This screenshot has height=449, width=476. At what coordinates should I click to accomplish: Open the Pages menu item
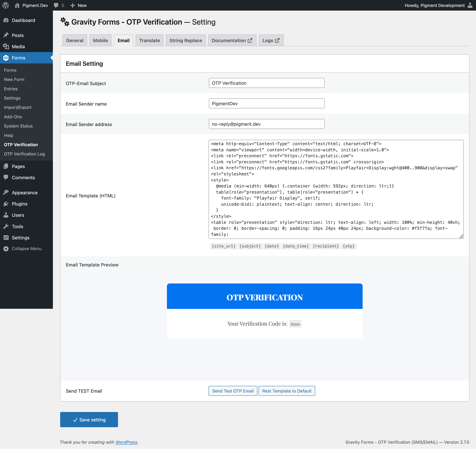click(x=26, y=166)
